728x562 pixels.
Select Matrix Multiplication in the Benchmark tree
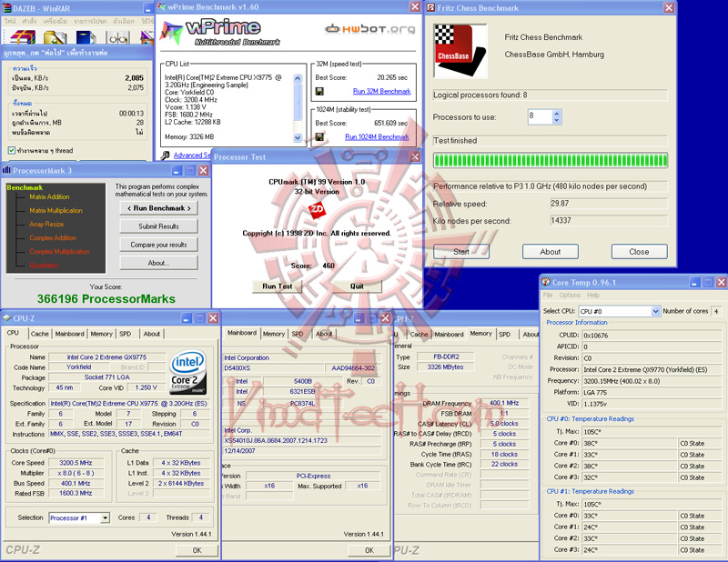56,211
